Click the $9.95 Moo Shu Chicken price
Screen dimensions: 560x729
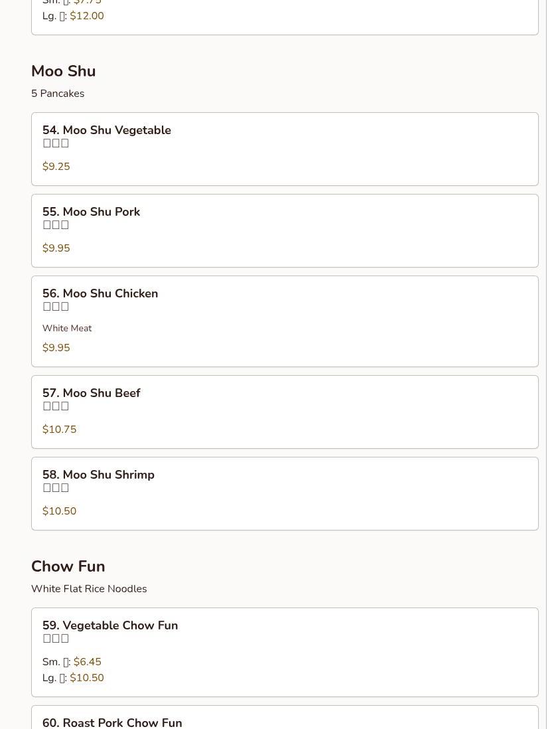tap(56, 348)
